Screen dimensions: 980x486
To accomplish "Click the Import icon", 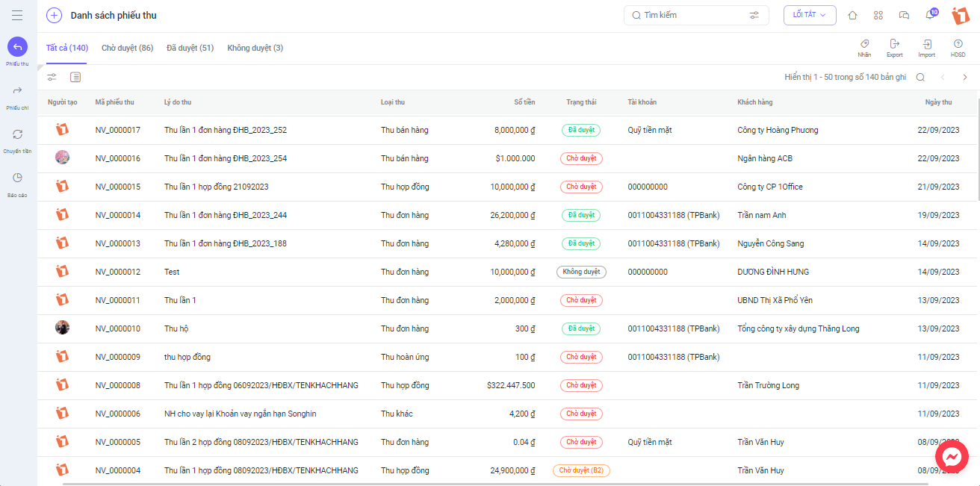I will tap(927, 45).
